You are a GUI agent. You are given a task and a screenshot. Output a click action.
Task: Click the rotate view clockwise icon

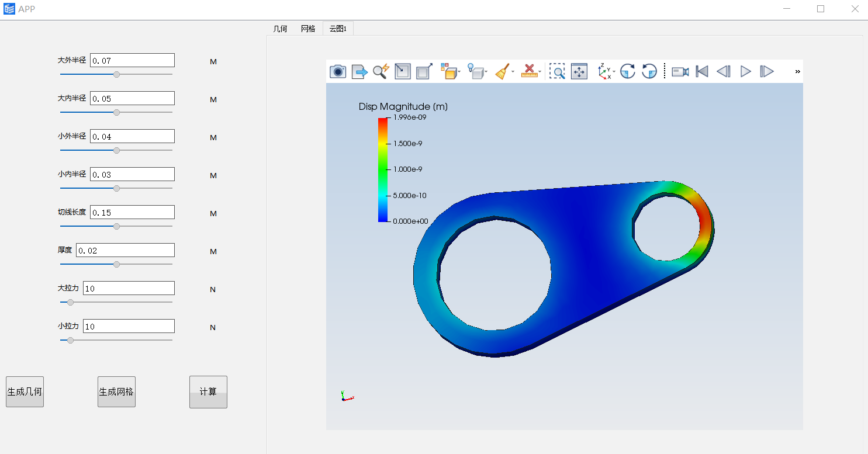pos(628,71)
